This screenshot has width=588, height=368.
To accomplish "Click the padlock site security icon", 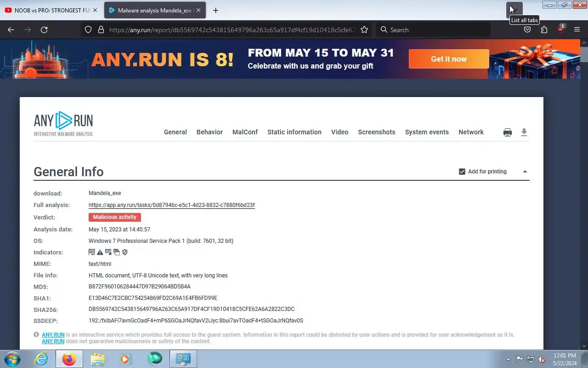I will 101,30.
